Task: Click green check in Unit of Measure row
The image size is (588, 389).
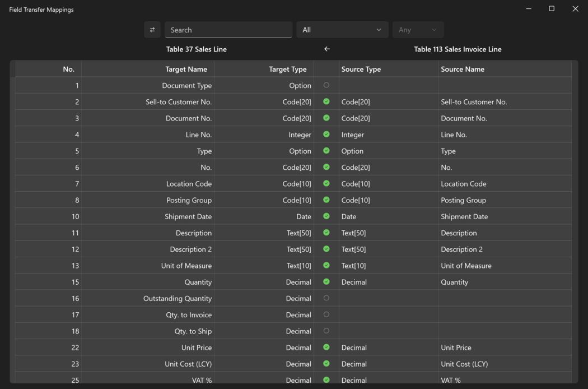Action: click(x=326, y=265)
